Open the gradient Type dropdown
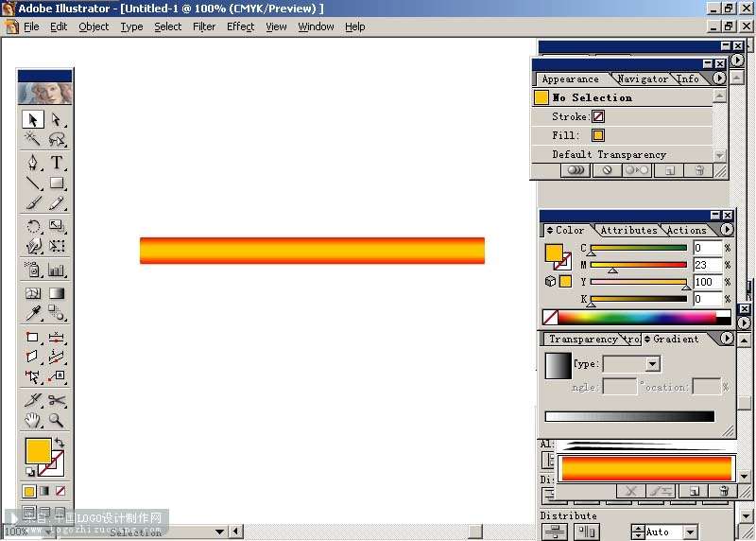The width and height of the screenshot is (756, 541). pyautogui.click(x=653, y=364)
